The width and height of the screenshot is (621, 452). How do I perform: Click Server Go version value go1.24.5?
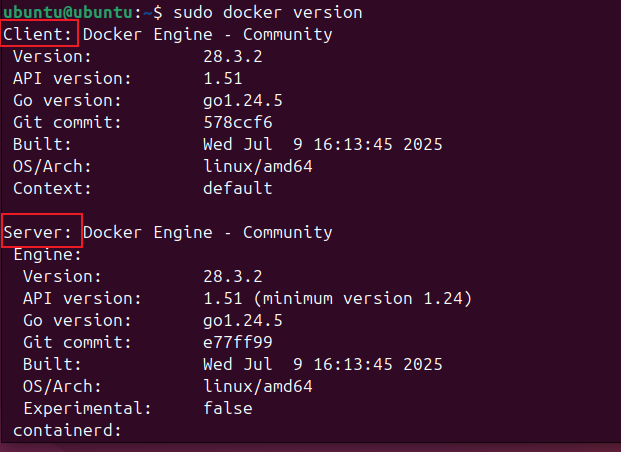click(x=243, y=321)
